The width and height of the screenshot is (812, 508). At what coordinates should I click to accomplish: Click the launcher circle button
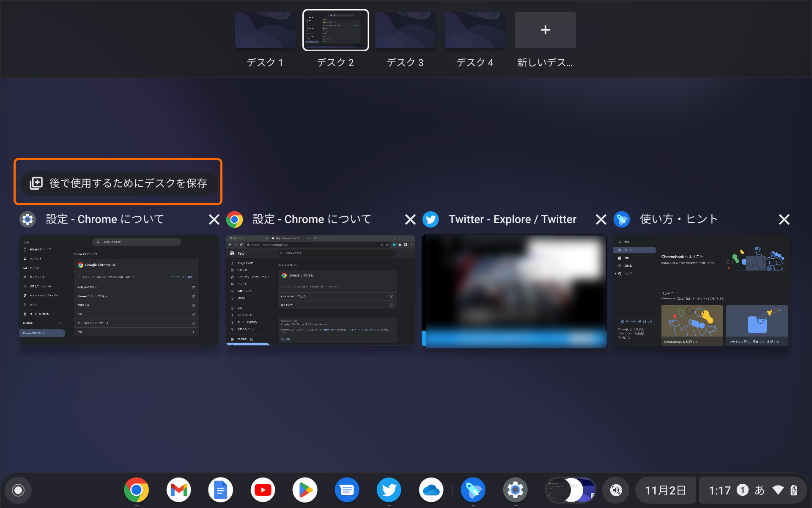[x=18, y=490]
